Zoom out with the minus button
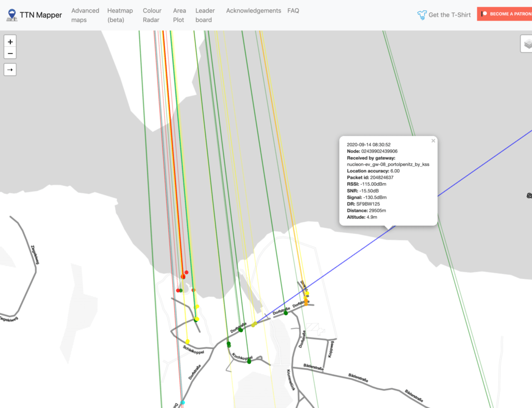532x408 pixels. tap(10, 53)
